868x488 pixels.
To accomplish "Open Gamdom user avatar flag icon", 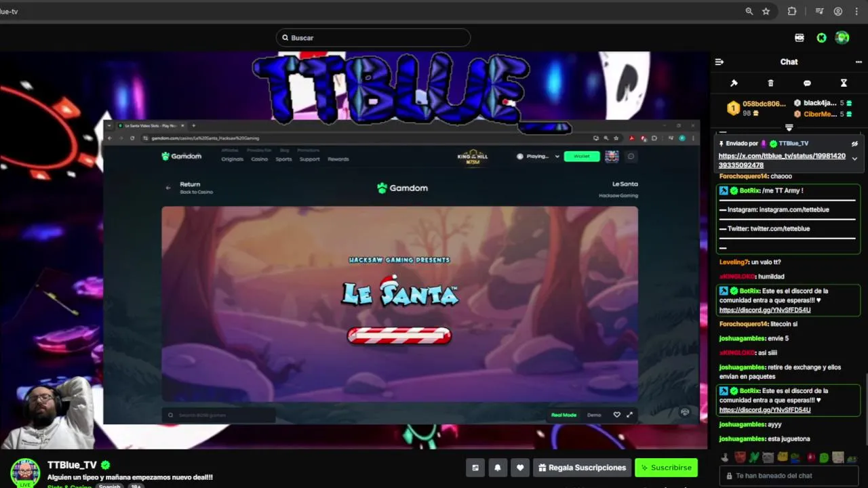I will [612, 157].
